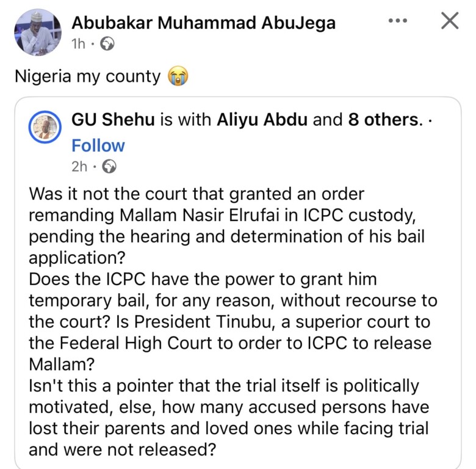The width and height of the screenshot is (476, 469).
Task: Close the post with the X
Action: click(450, 21)
